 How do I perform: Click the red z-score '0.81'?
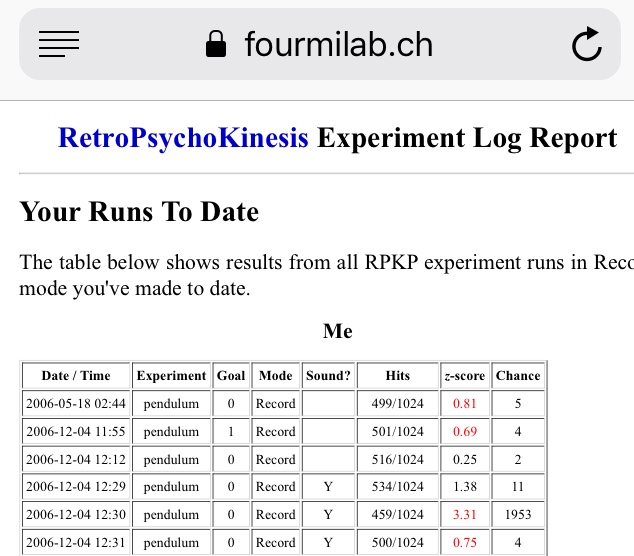pos(465,404)
